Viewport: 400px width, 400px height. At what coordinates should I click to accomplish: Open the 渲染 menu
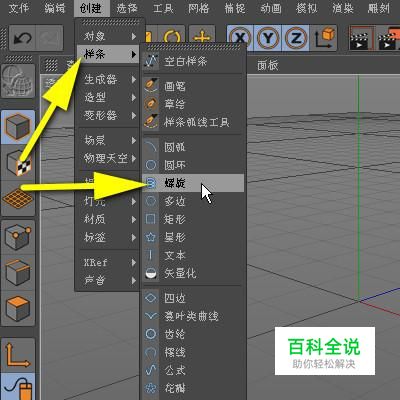[x=343, y=8]
